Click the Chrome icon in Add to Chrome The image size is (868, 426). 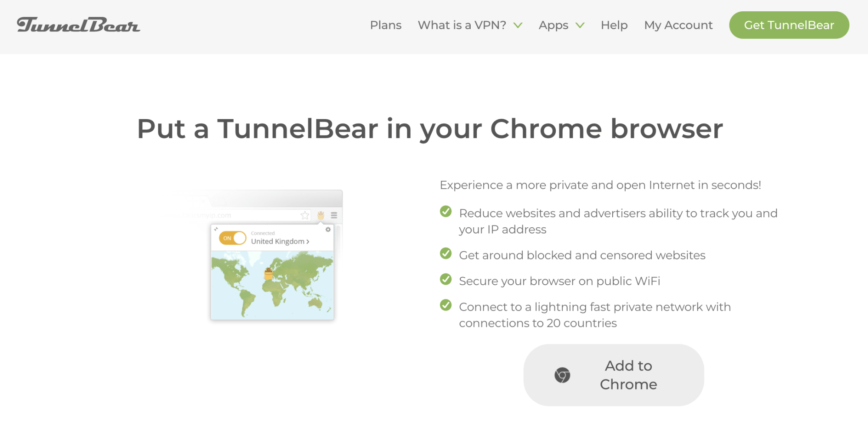pyautogui.click(x=562, y=375)
